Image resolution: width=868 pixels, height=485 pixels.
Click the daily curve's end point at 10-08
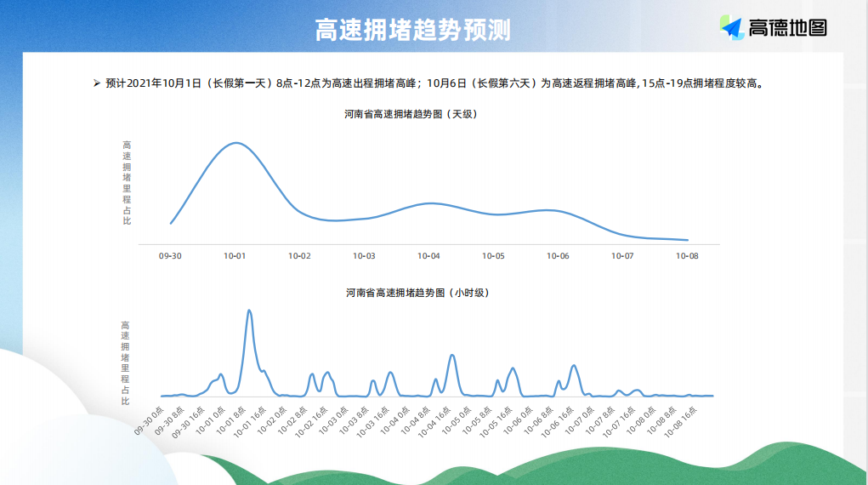click(x=687, y=240)
